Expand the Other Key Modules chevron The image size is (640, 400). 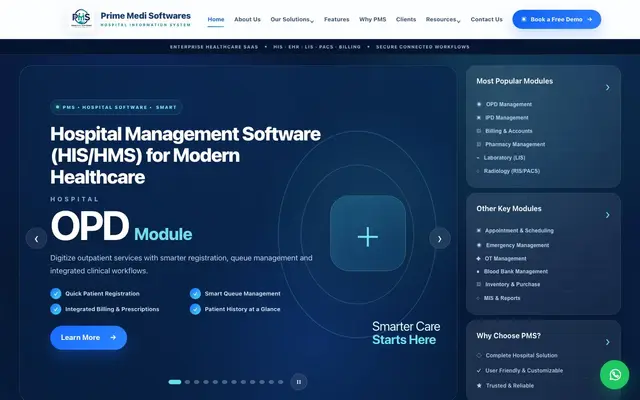(608, 215)
